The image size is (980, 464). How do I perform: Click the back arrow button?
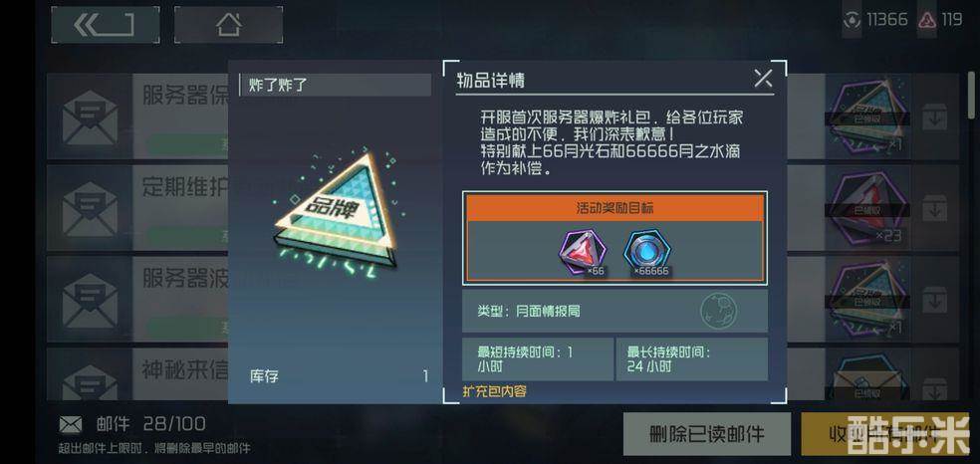click(105, 24)
